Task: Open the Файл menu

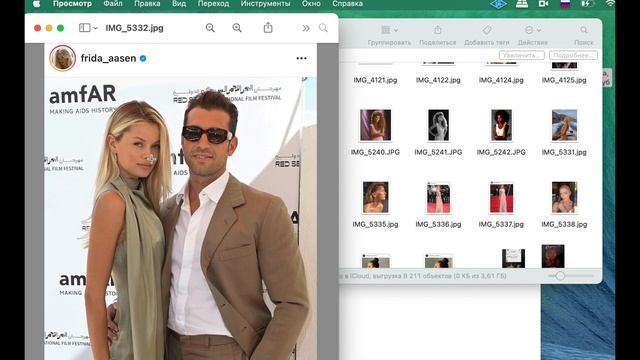Action: (x=113, y=4)
